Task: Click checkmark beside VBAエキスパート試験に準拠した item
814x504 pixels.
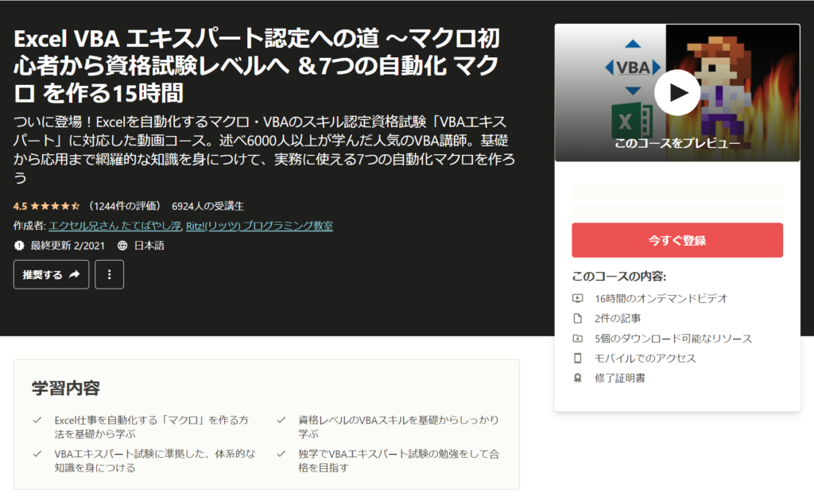Action: coord(37,454)
